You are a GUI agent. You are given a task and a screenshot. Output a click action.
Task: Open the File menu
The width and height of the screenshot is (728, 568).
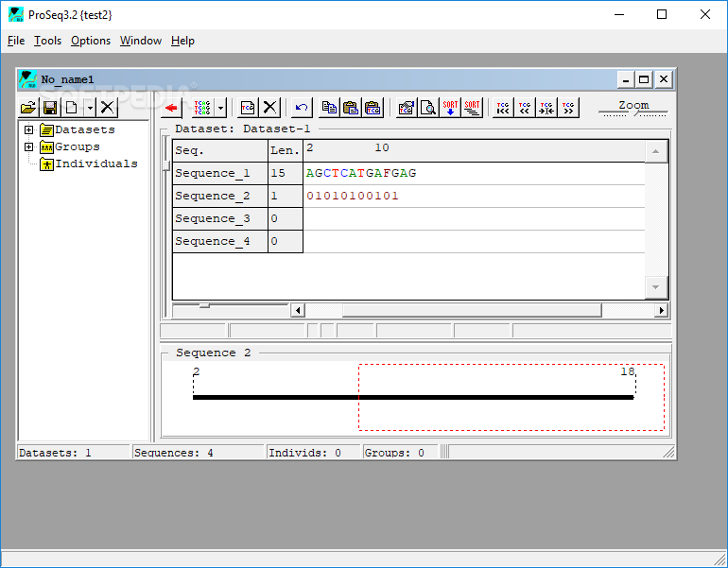[16, 41]
